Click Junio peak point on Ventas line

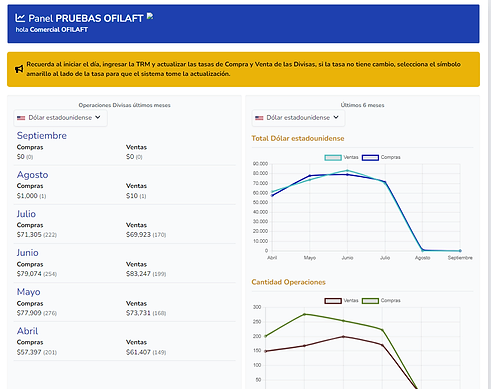pos(347,171)
